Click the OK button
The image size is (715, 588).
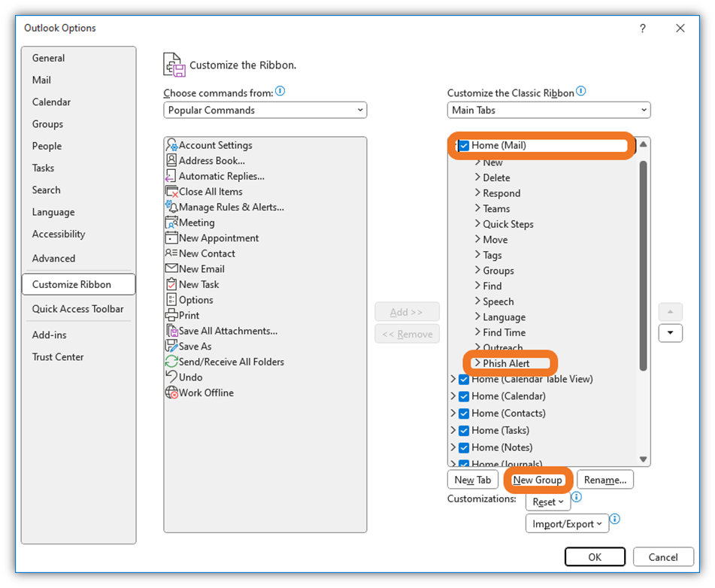click(x=595, y=557)
